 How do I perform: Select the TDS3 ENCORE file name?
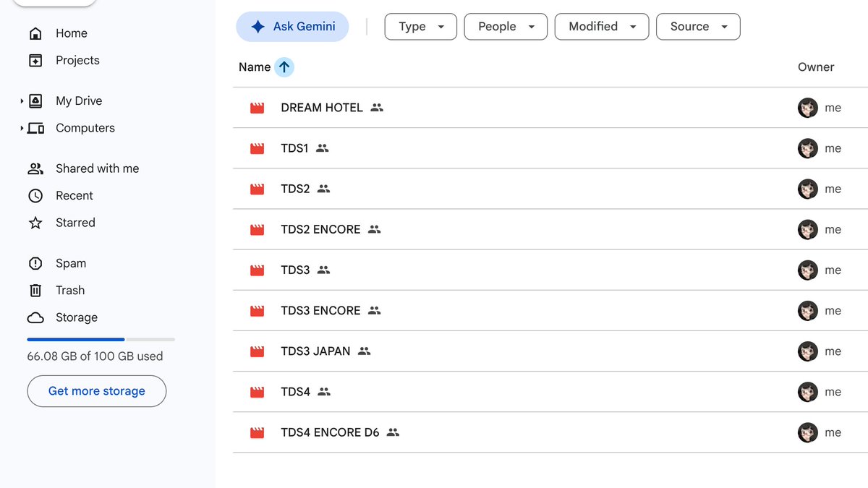(320, 311)
